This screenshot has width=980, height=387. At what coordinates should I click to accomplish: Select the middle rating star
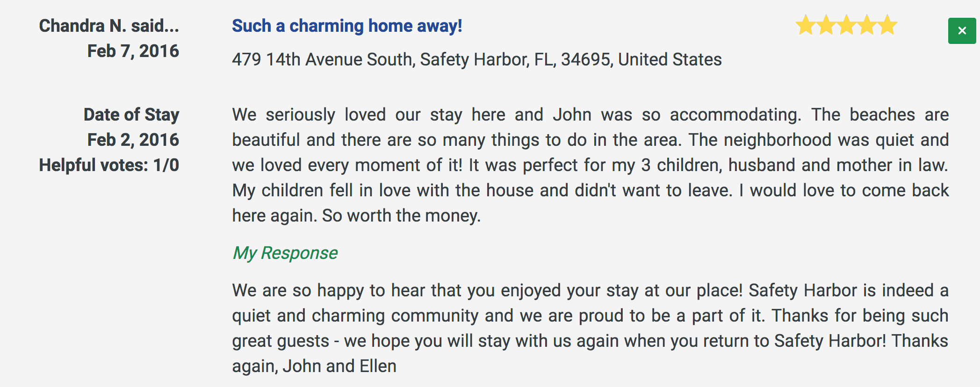tap(847, 25)
